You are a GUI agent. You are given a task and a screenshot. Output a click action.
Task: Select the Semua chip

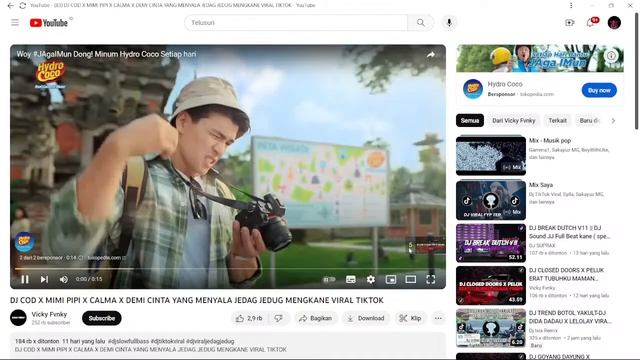pos(470,120)
